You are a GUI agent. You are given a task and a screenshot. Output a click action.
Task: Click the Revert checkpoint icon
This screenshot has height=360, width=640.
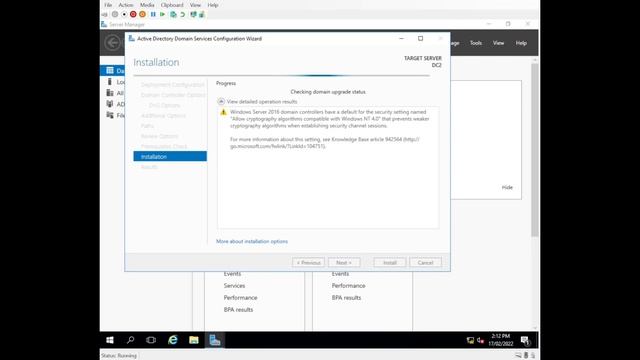[x=182, y=14]
